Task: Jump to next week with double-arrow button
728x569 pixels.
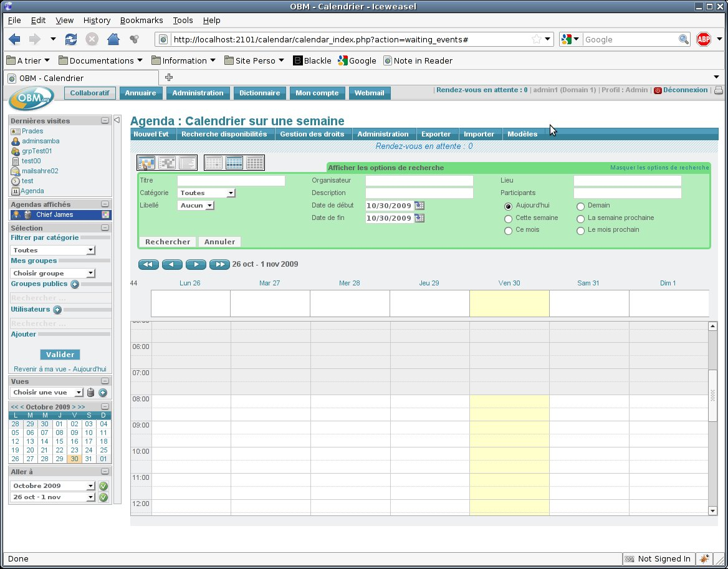Action: pyautogui.click(x=219, y=264)
